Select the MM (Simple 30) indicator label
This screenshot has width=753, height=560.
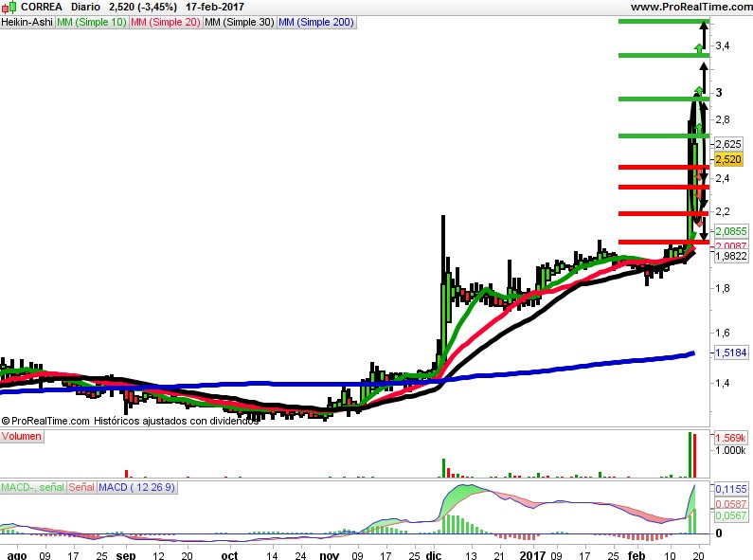(240, 22)
